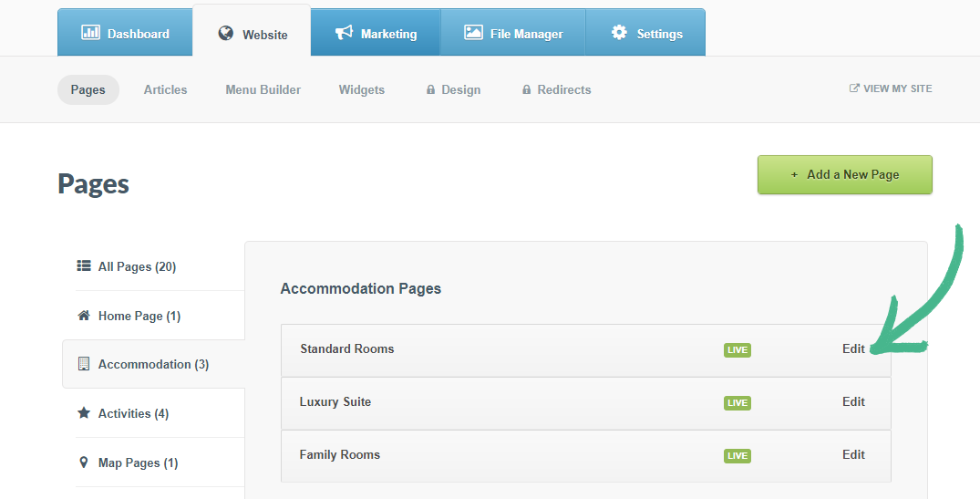980x499 pixels.
Task: Click the File Manager image icon
Action: 473,33
